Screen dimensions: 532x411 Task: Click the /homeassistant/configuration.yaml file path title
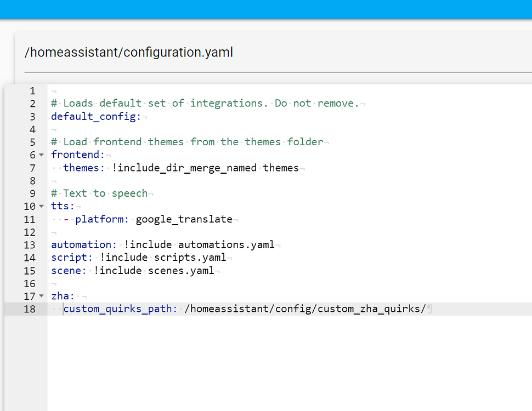129,52
